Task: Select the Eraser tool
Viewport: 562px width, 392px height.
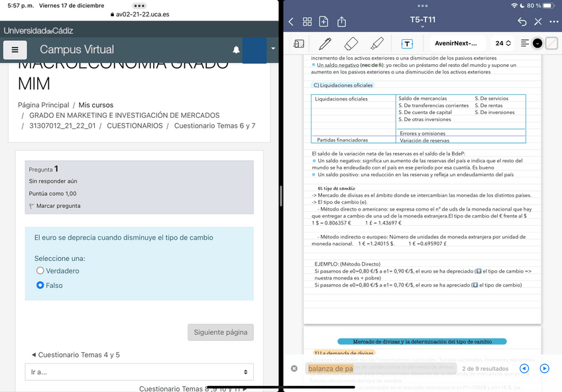Action: coord(351,44)
